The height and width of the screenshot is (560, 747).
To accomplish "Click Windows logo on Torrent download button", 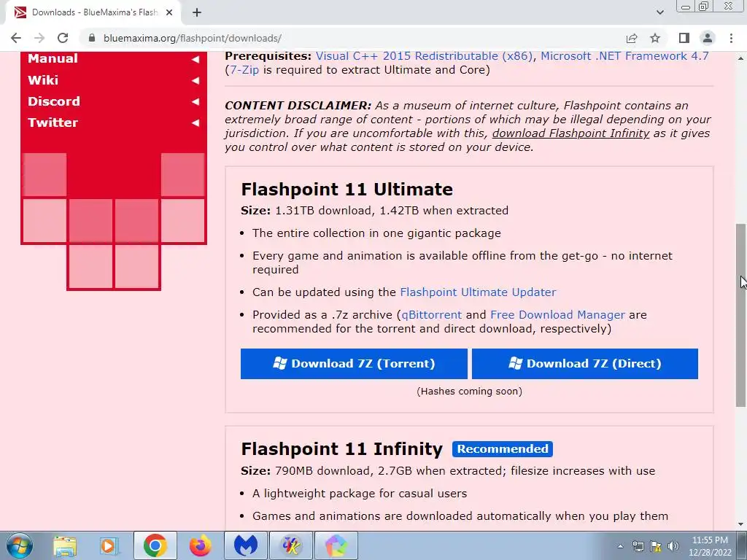I will pyautogui.click(x=280, y=363).
